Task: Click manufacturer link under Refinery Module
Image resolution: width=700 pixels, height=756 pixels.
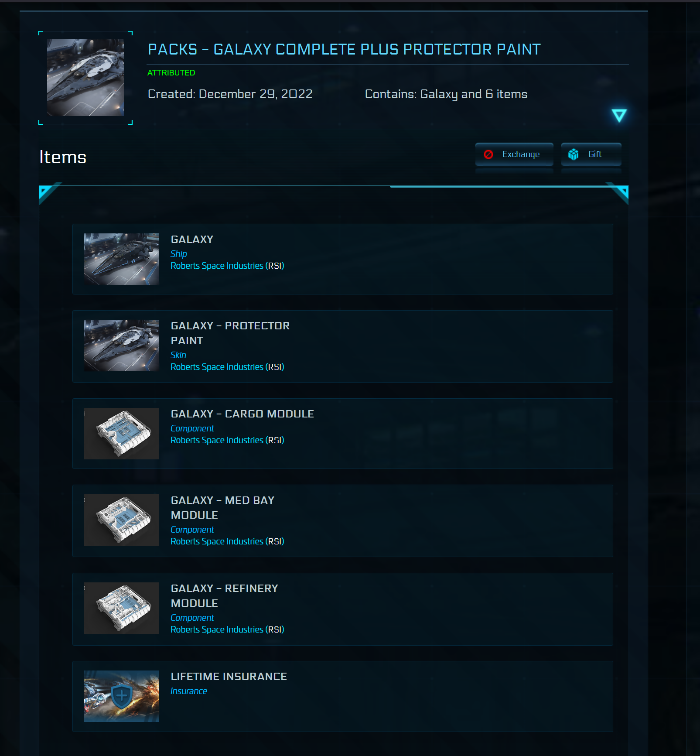Action: coord(227,629)
